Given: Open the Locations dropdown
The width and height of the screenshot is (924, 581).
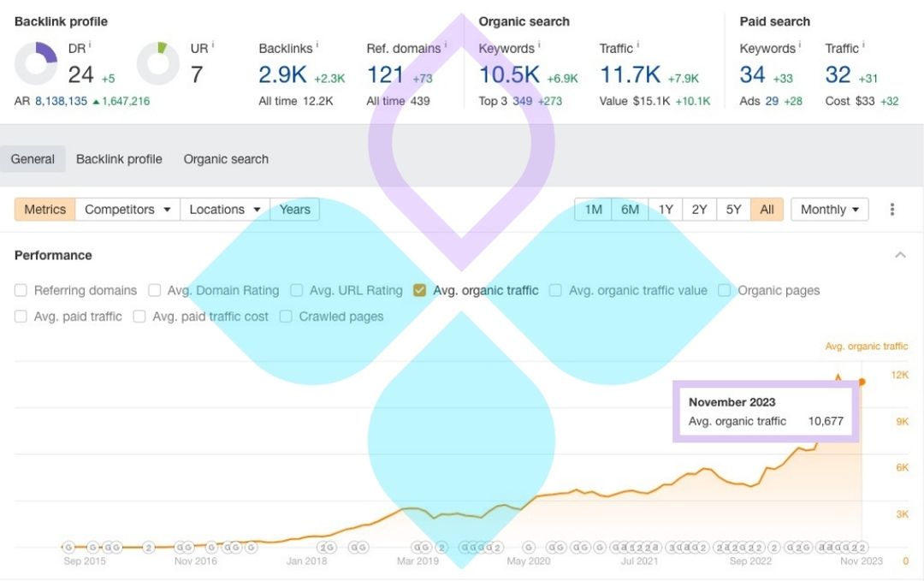Looking at the screenshot, I should (x=224, y=210).
